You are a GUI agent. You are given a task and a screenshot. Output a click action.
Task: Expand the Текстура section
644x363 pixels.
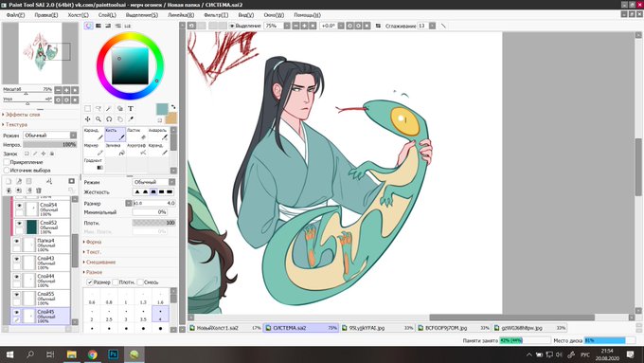click(x=15, y=124)
